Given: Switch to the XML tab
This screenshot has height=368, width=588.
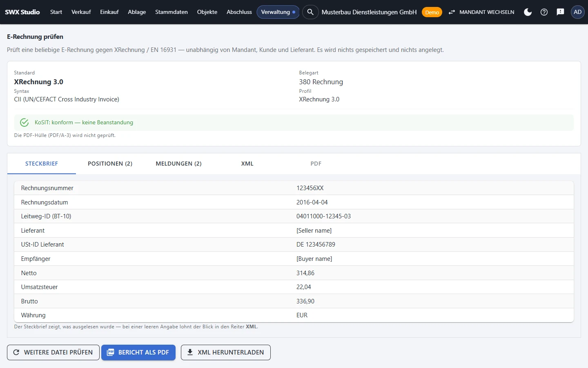Looking at the screenshot, I should (247, 164).
